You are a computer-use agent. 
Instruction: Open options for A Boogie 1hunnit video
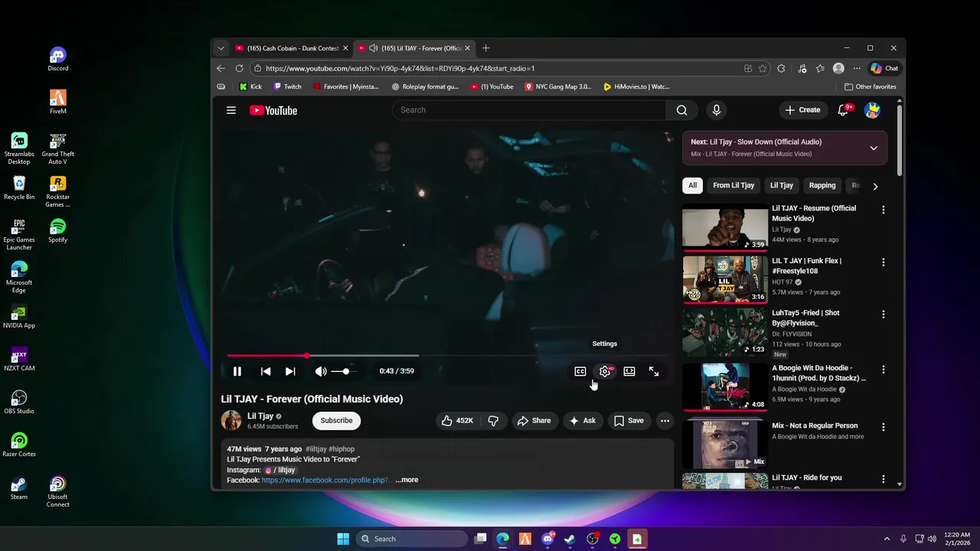pyautogui.click(x=884, y=370)
